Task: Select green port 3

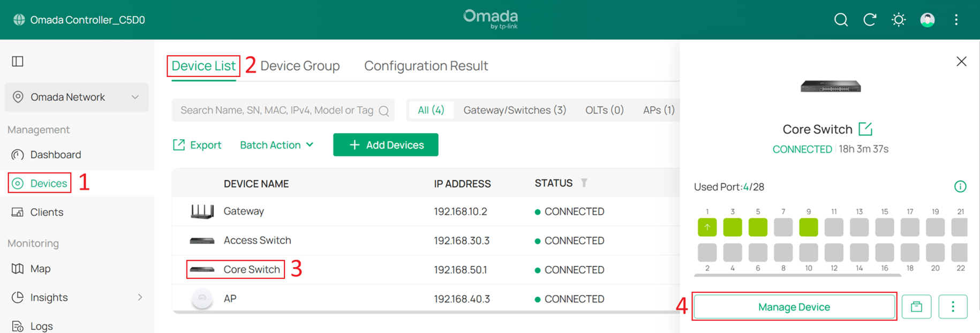Action: [733, 228]
